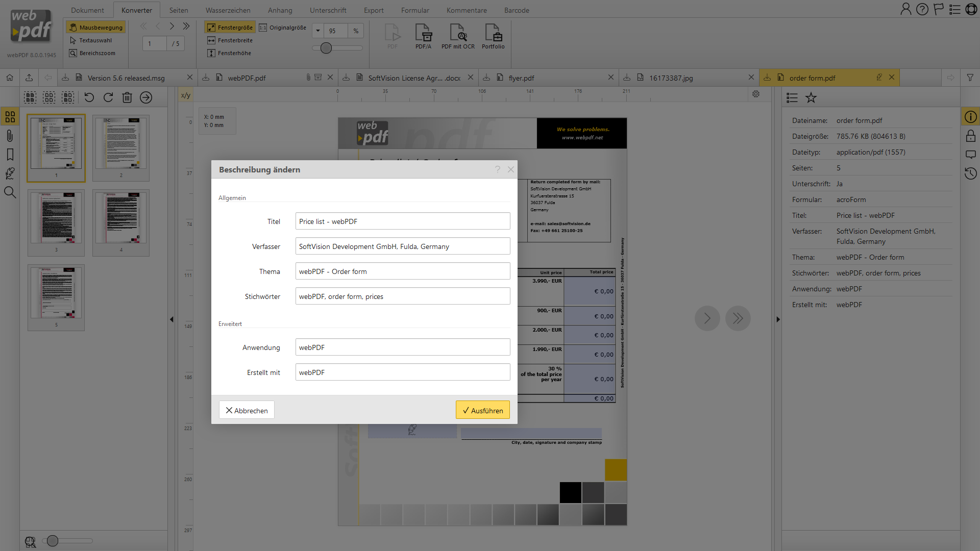This screenshot has height=551, width=980.
Task: Click the zoom slider handle in toolbar
Action: 326,48
